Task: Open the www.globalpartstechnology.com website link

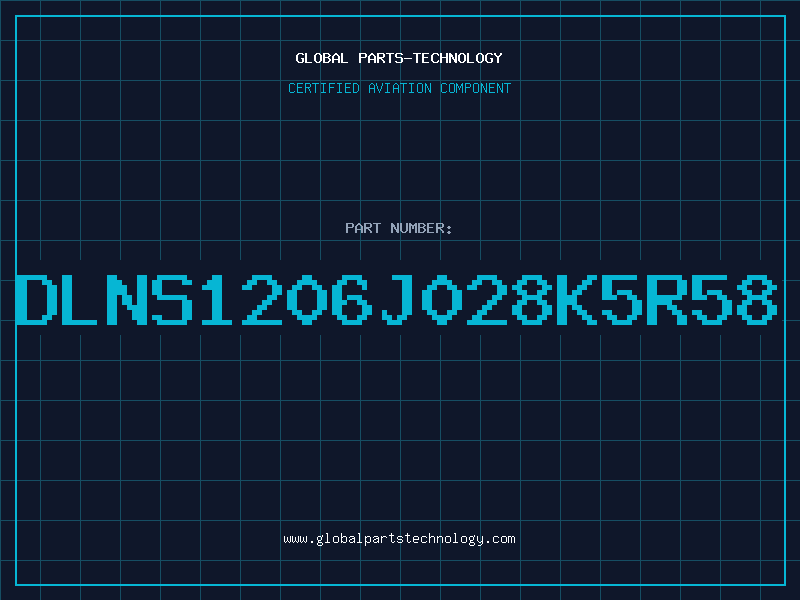Action: tap(399, 539)
